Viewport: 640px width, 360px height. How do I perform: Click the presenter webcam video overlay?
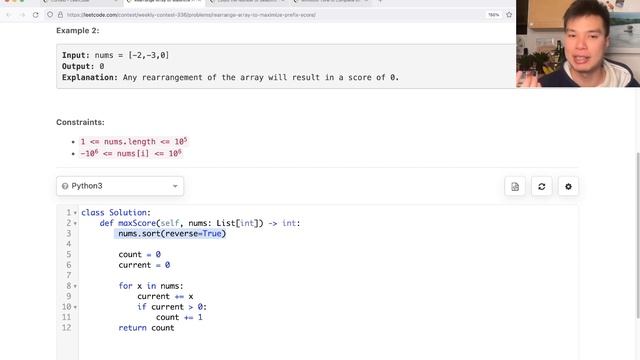[x=578, y=43]
